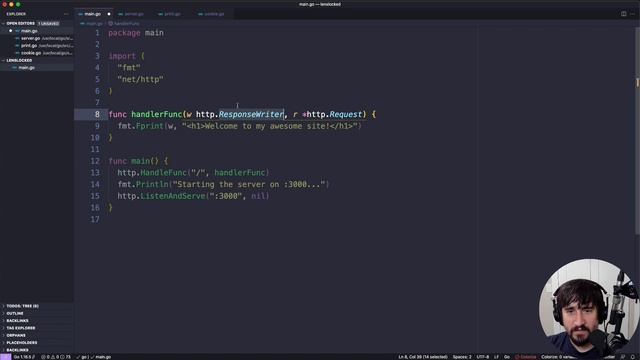The width and height of the screenshot is (640, 360).
Task: Click the highlighted ResponseWriter type
Action: click(251, 114)
